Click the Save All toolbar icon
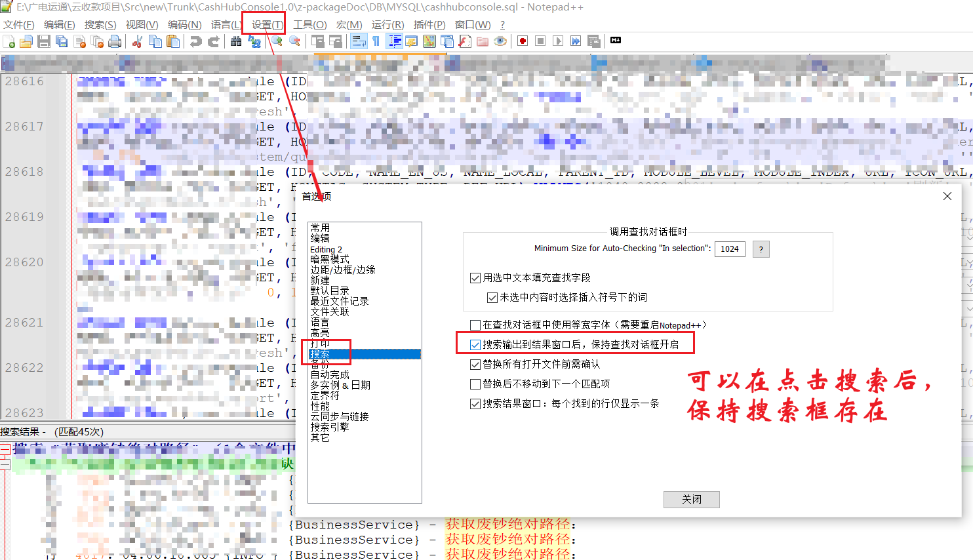The width and height of the screenshot is (973, 560). (x=62, y=41)
